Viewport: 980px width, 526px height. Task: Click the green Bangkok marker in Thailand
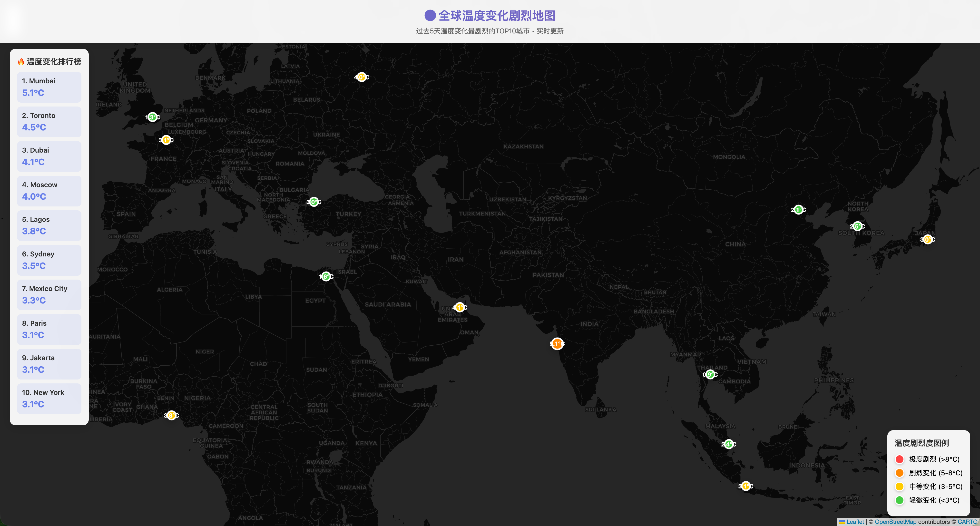tap(710, 375)
